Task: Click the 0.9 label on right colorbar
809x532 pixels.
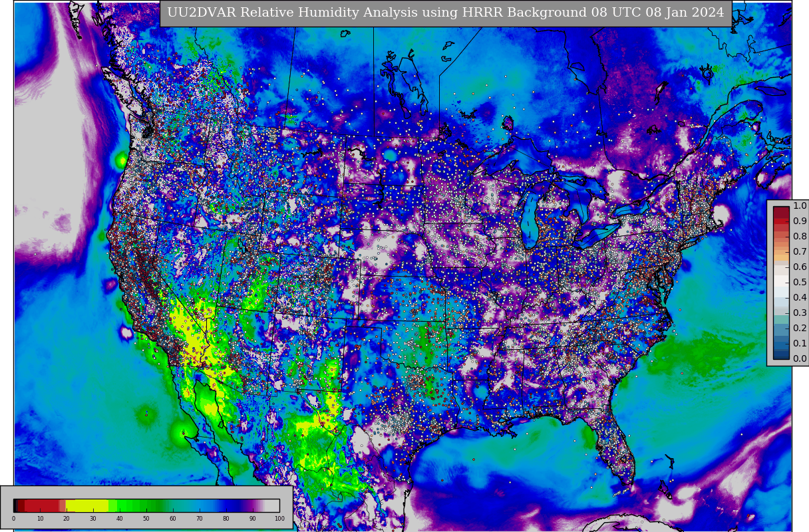Action: (x=800, y=221)
